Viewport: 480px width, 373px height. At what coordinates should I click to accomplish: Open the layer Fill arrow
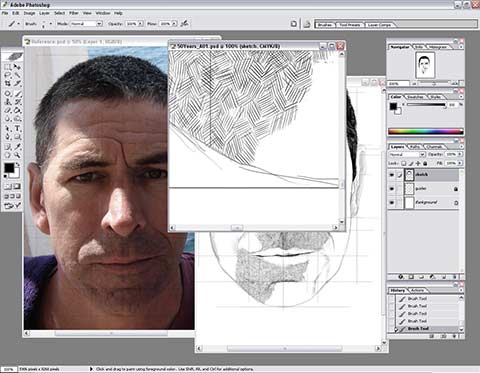[460, 163]
